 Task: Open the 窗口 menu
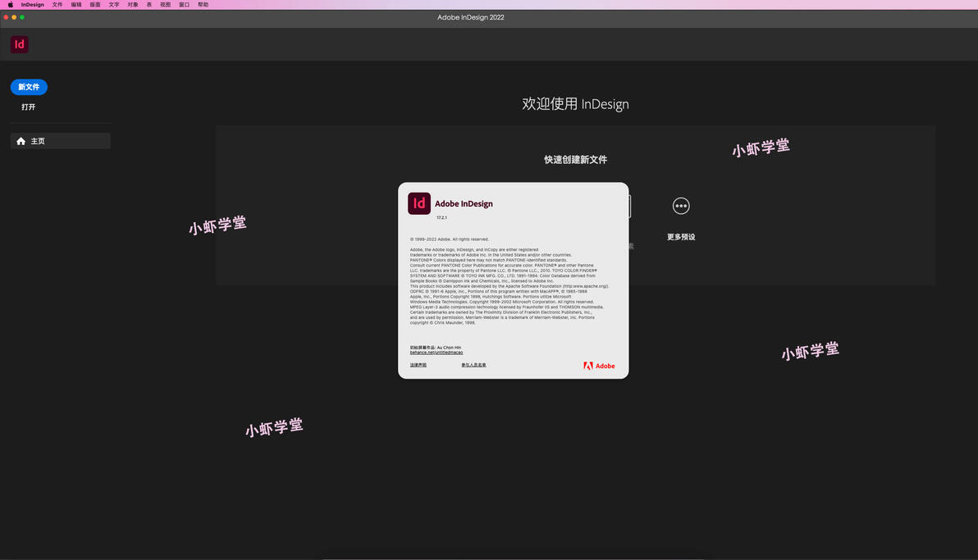click(x=184, y=4)
